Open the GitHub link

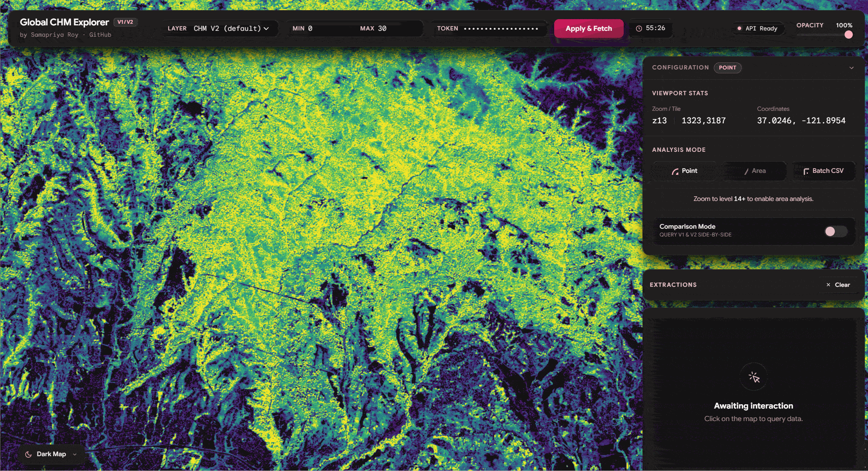tap(100, 35)
